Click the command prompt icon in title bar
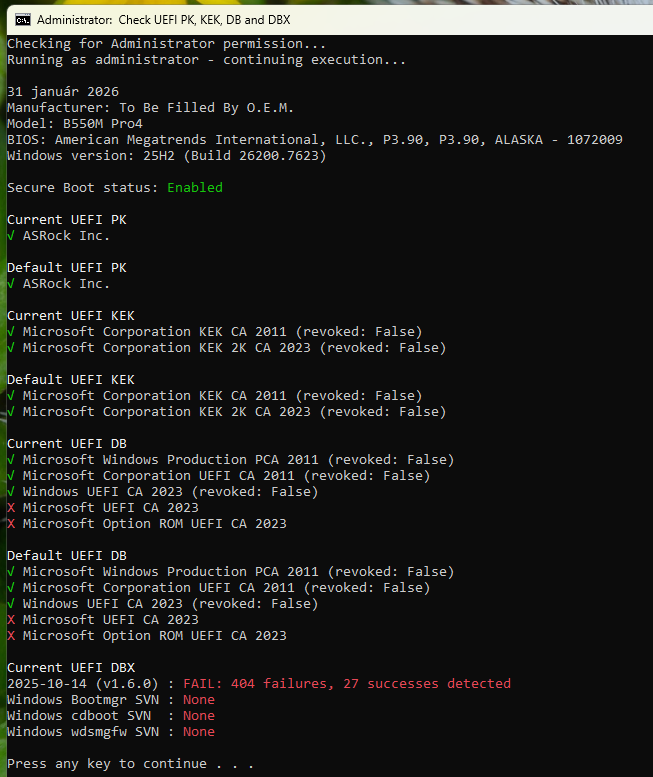 pos(22,19)
